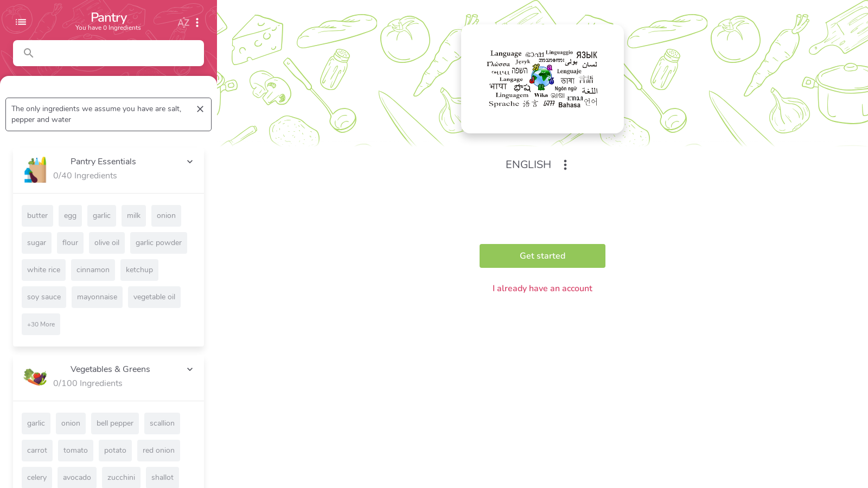Collapse the Pantry Essentials section
The width and height of the screenshot is (868, 488).
pyautogui.click(x=190, y=162)
